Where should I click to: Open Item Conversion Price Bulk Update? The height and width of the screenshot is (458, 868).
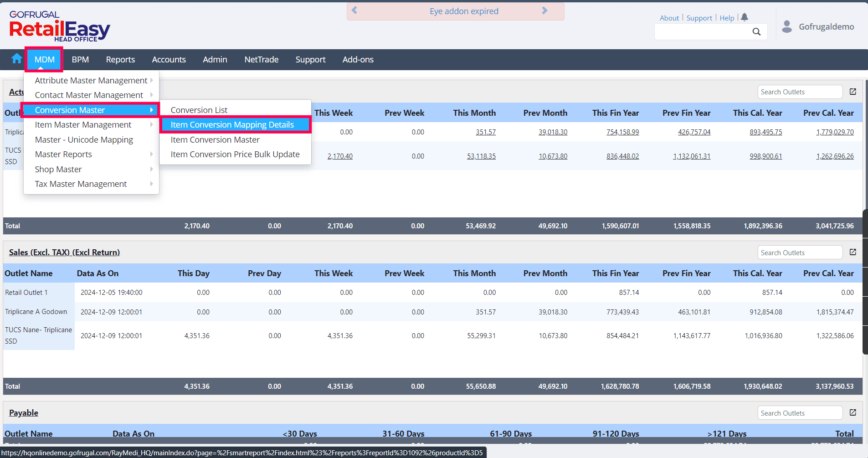point(235,154)
